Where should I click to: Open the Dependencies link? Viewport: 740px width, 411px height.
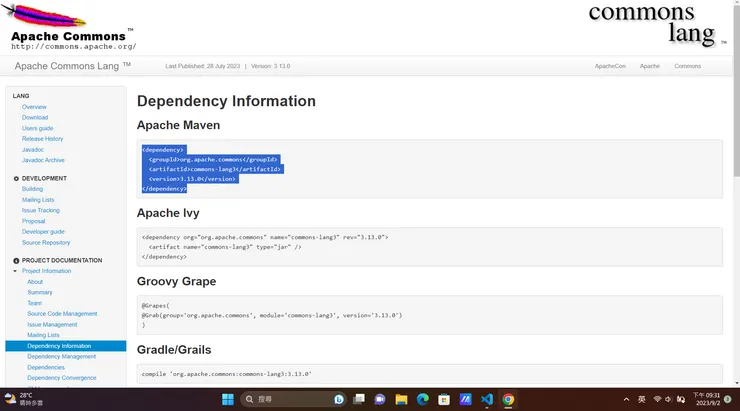[x=46, y=367]
